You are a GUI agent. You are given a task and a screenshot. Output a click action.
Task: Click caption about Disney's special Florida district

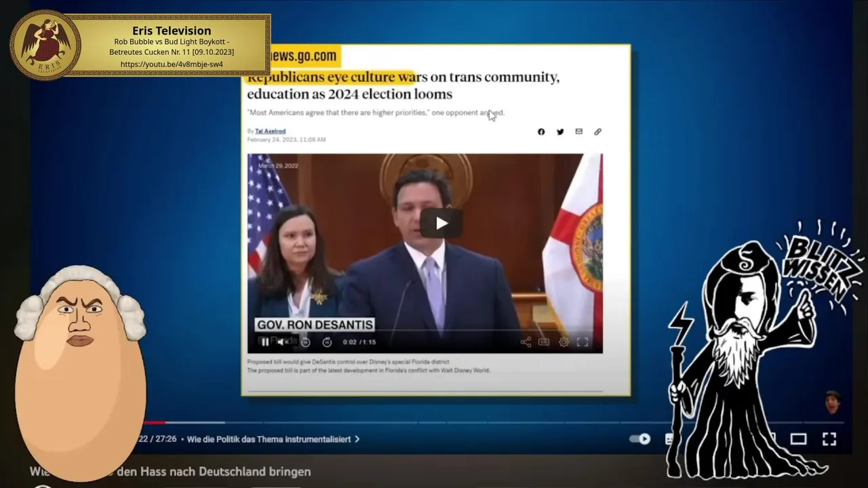pos(348,362)
